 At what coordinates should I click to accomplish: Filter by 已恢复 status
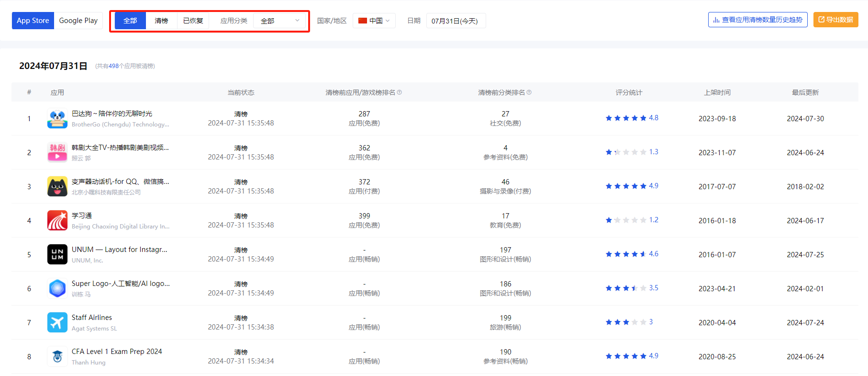(193, 21)
